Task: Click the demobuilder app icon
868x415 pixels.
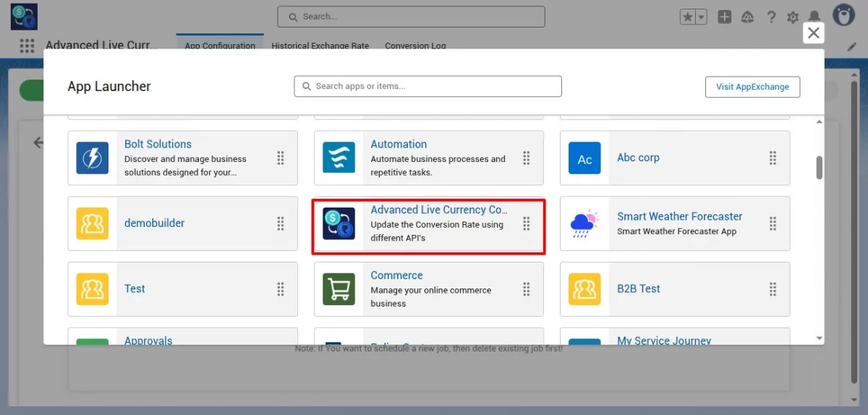Action: [x=93, y=223]
